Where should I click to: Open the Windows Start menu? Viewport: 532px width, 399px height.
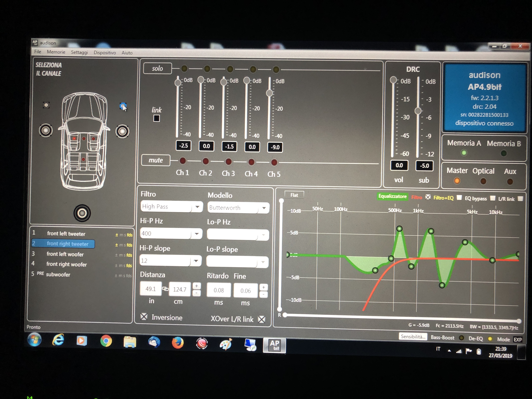(34, 339)
